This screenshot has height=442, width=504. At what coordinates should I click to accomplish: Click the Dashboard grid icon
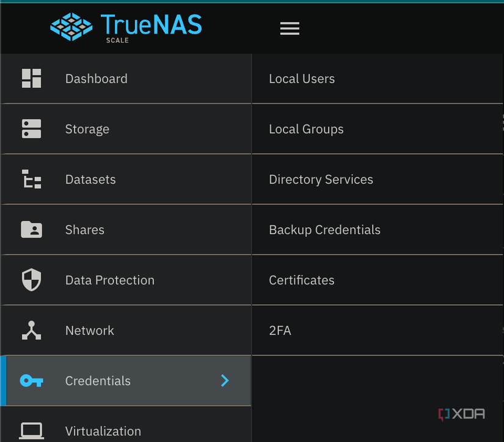31,78
